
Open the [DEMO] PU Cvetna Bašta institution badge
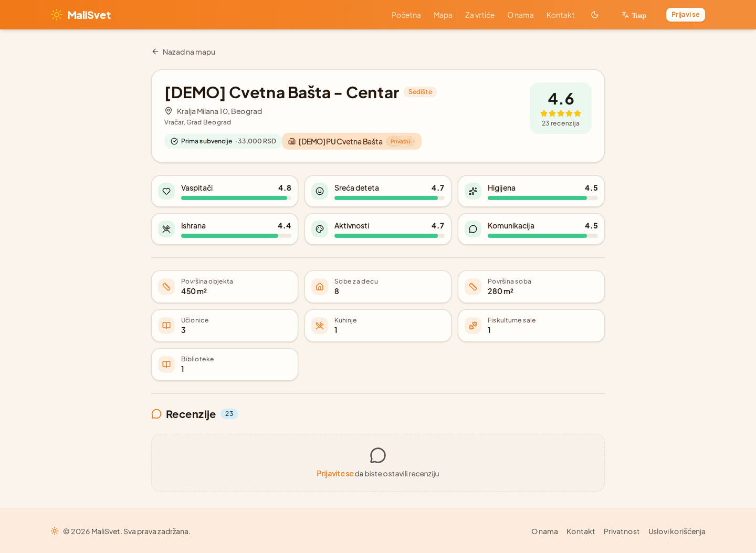[x=351, y=141]
